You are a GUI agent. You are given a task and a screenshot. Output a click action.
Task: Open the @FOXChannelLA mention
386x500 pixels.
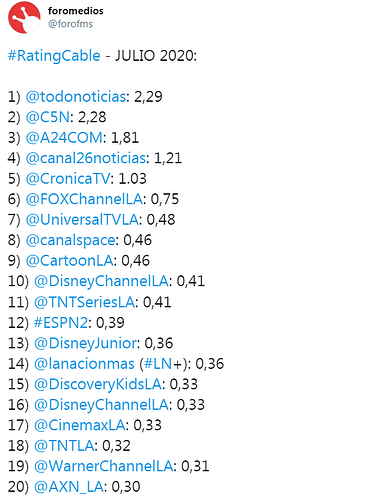pyautogui.click(x=84, y=199)
